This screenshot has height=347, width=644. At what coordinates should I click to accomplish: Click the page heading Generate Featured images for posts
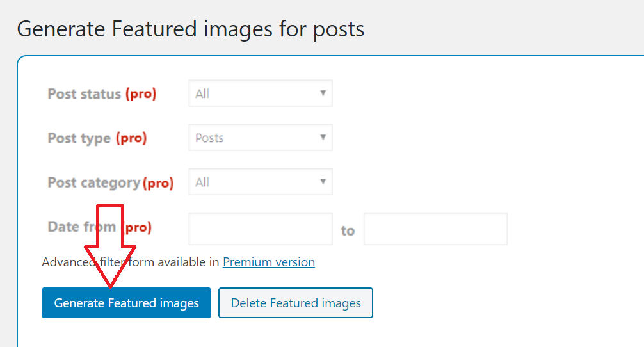click(191, 29)
